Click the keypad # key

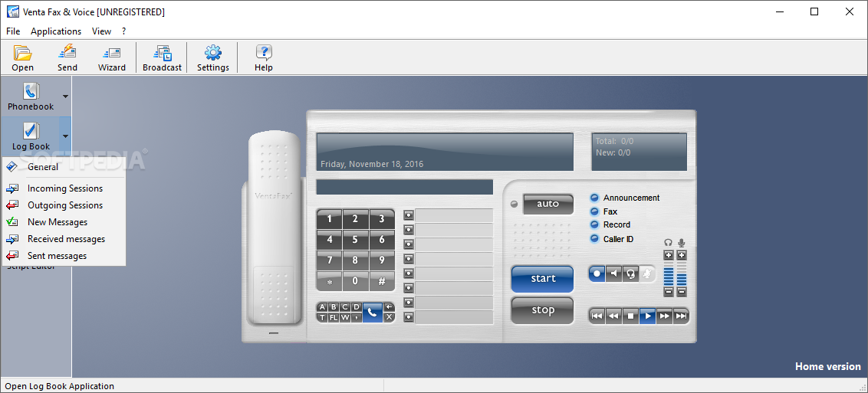coord(382,281)
